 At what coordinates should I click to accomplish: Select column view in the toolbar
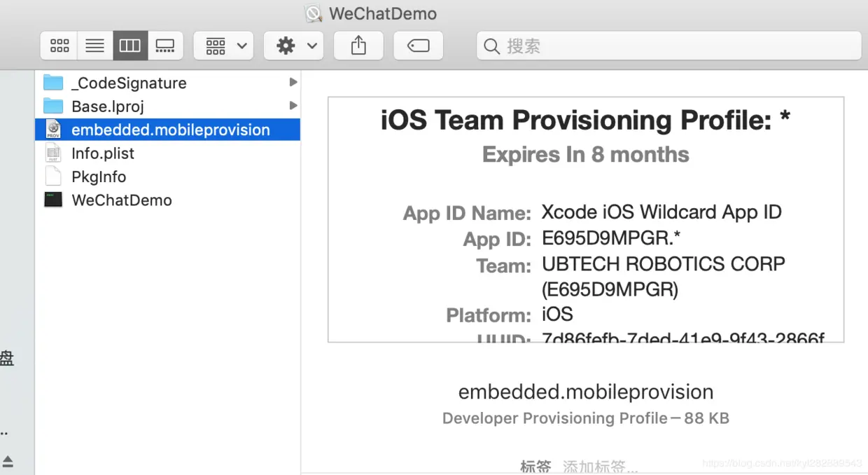coord(130,46)
